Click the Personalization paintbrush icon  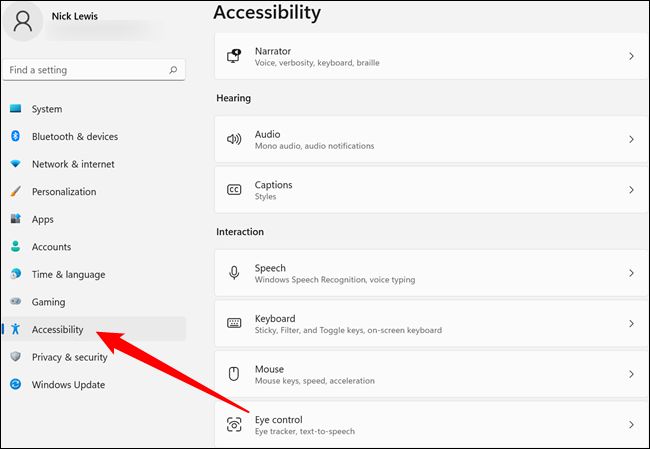(15, 192)
